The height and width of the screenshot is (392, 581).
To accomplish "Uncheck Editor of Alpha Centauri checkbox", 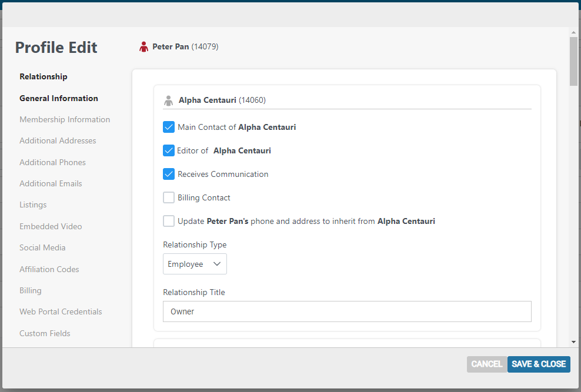I will (169, 150).
